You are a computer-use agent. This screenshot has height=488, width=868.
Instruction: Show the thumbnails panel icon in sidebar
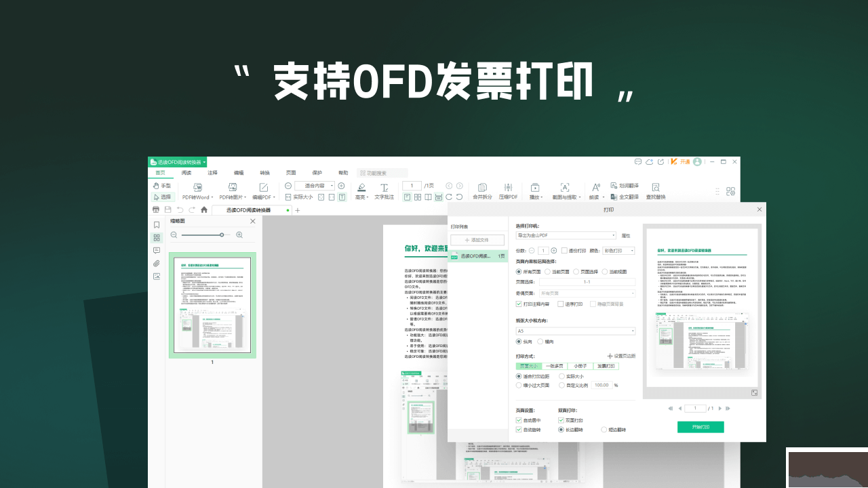coord(157,238)
